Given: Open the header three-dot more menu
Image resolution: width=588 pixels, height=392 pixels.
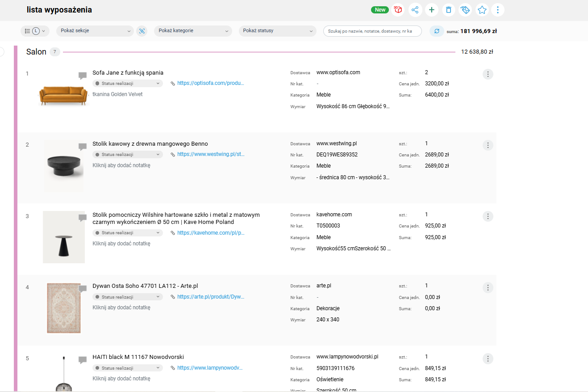Looking at the screenshot, I should 498,10.
